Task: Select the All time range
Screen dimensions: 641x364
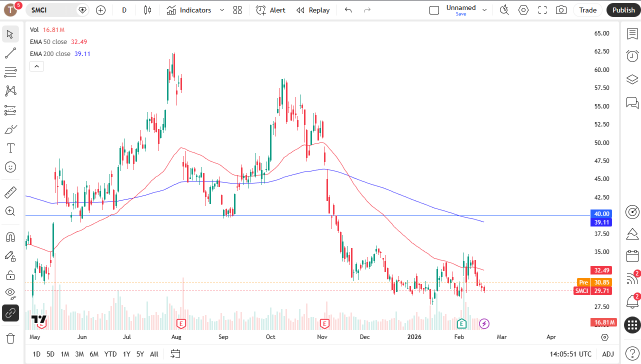Action: coord(154,354)
